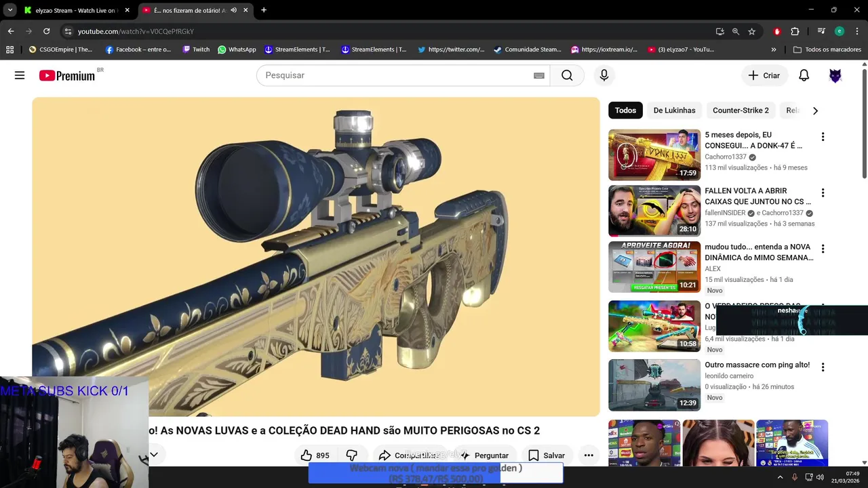The width and height of the screenshot is (868, 488).
Task: Reload the current page
Action: pyautogui.click(x=46, y=31)
